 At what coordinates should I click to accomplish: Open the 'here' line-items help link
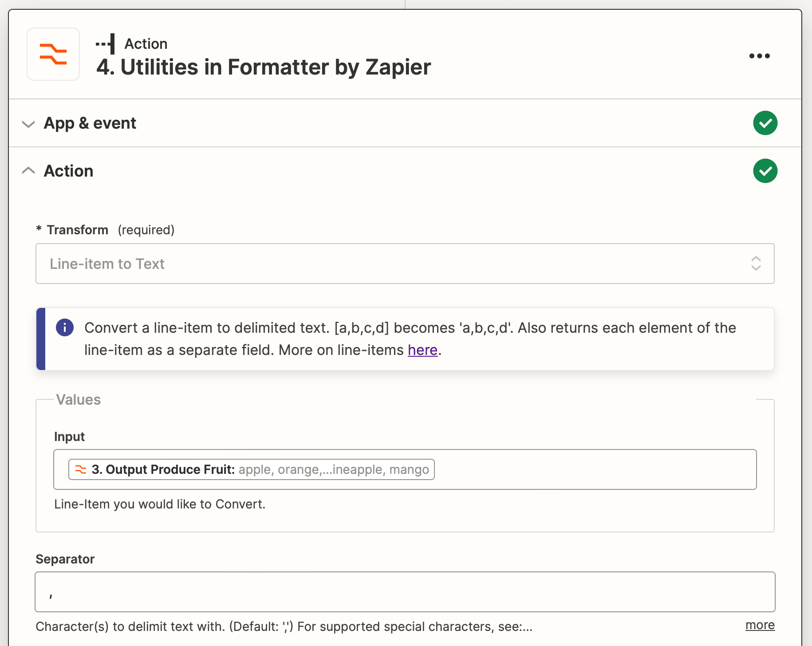point(422,350)
